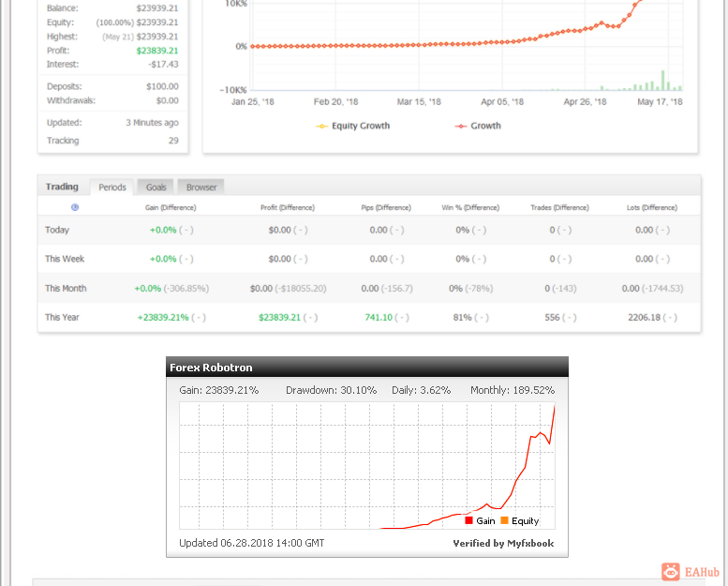The image size is (728, 586).
Task: Click Deposits value $100.00
Action: pyautogui.click(x=162, y=86)
